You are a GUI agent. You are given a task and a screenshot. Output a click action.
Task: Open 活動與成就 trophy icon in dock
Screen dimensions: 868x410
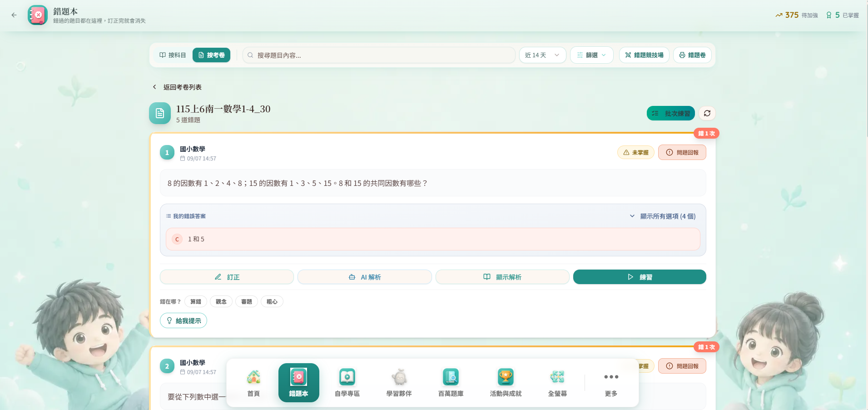point(506,383)
